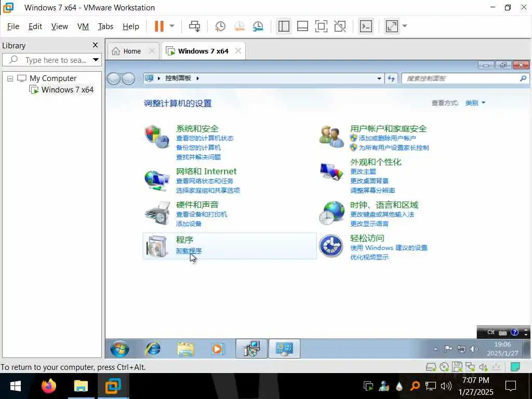Open 硬件和声音 category
This screenshot has width=532, height=399.
click(197, 205)
